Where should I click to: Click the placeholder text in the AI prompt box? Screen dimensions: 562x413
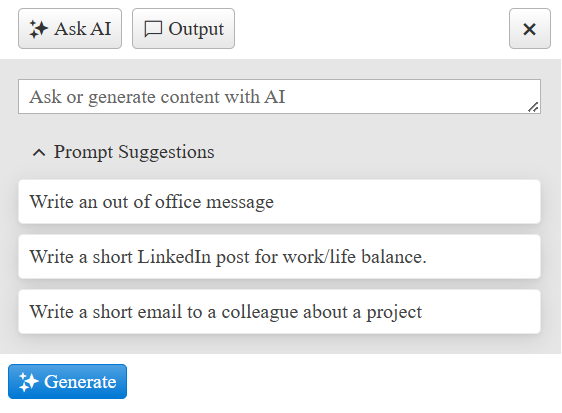click(x=157, y=97)
